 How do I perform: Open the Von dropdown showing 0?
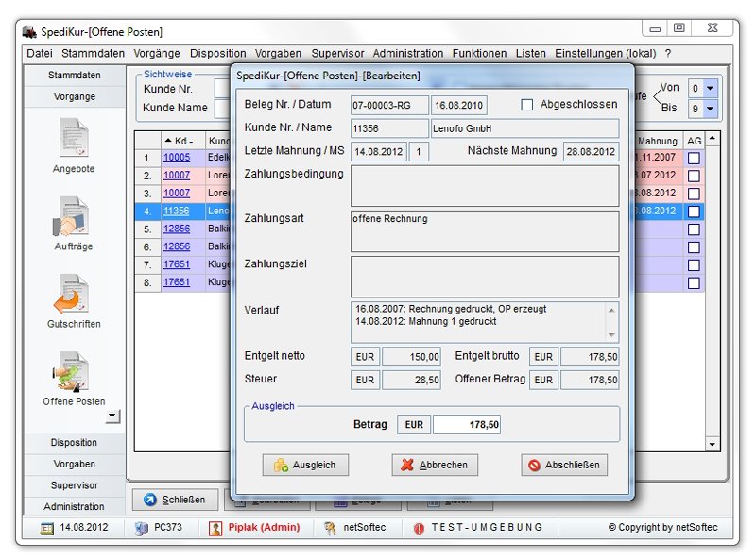710,88
